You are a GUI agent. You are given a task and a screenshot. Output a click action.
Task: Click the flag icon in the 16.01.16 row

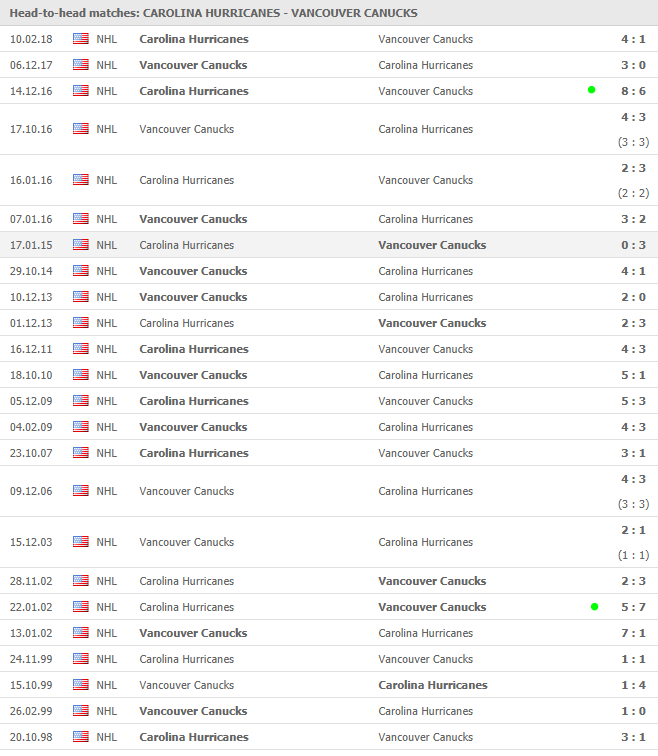(x=81, y=180)
